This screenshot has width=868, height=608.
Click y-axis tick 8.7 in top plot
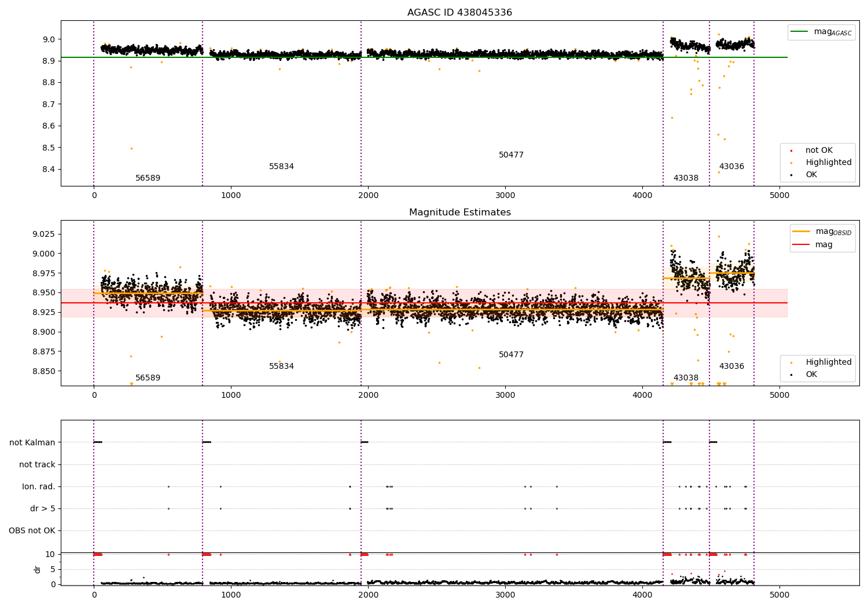coord(49,105)
